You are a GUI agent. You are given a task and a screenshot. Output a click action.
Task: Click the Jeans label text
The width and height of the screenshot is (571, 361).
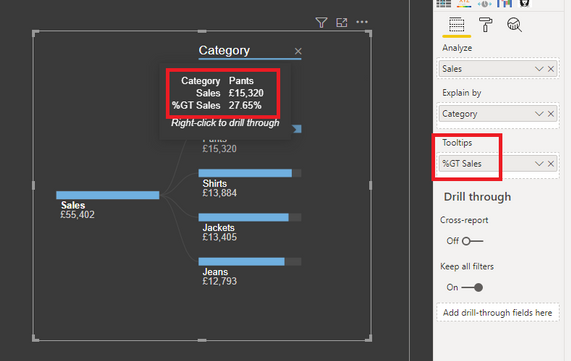(215, 272)
